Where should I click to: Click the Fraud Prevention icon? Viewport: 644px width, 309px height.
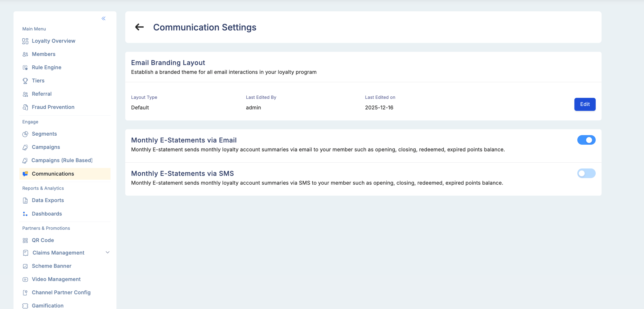(25, 107)
